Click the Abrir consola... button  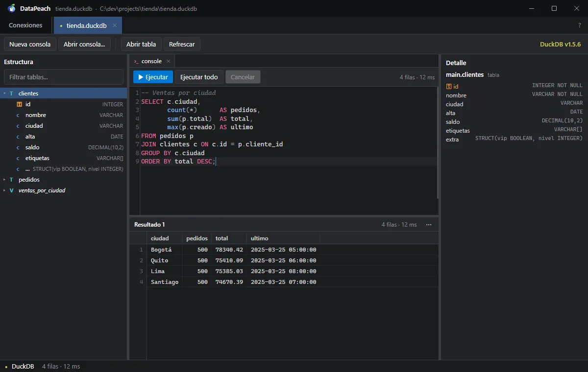[x=84, y=44]
